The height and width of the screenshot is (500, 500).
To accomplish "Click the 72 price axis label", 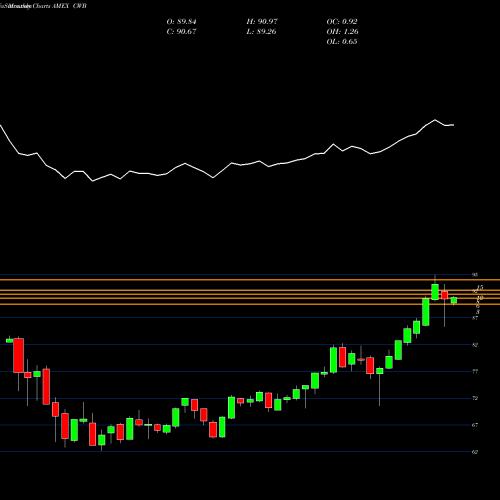I will [475, 398].
